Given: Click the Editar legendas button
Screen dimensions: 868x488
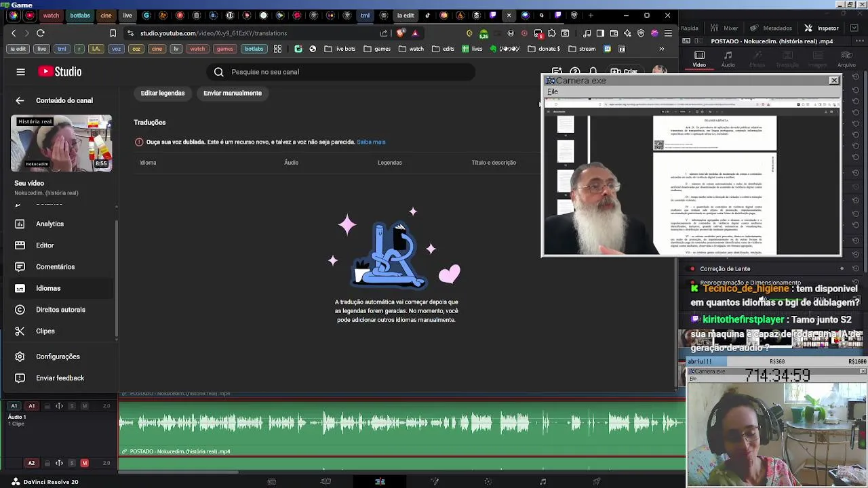Looking at the screenshot, I should 163,93.
